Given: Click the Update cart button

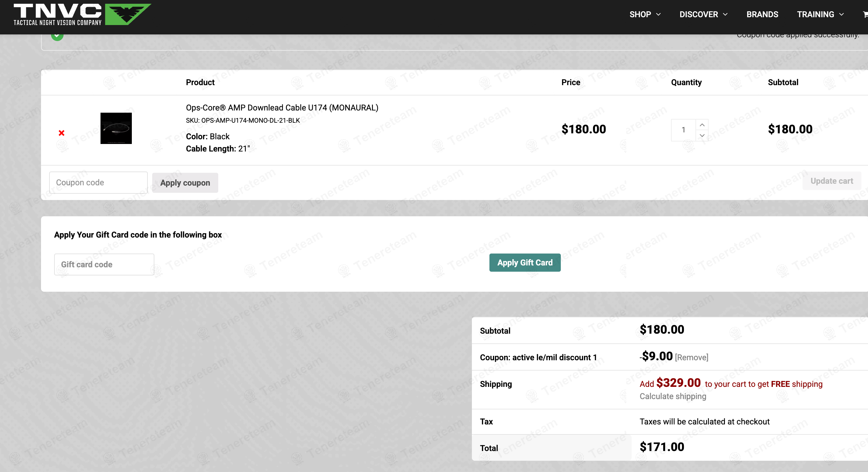Looking at the screenshot, I should coord(831,181).
